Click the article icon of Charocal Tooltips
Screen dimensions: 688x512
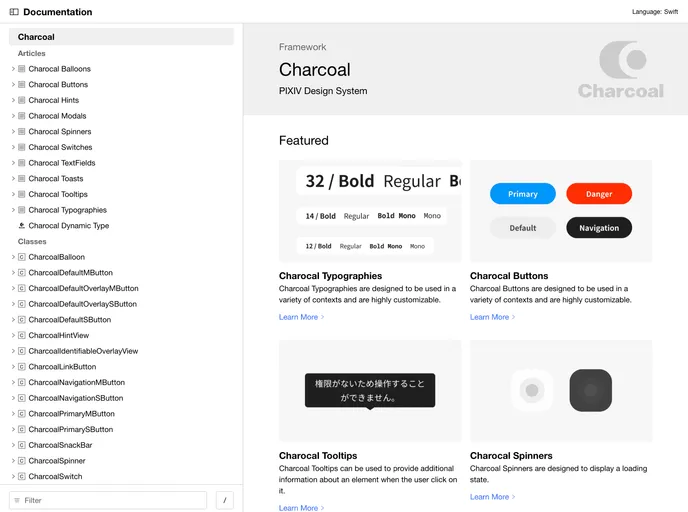(22, 194)
